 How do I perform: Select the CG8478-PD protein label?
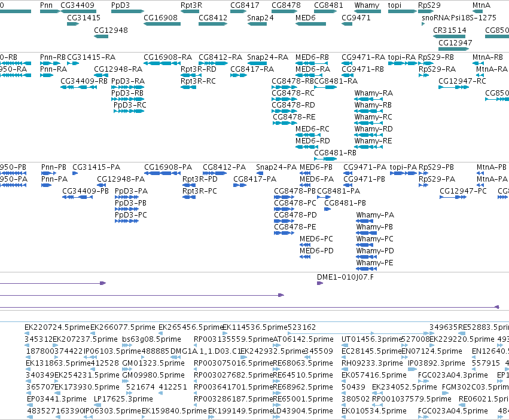(x=295, y=215)
